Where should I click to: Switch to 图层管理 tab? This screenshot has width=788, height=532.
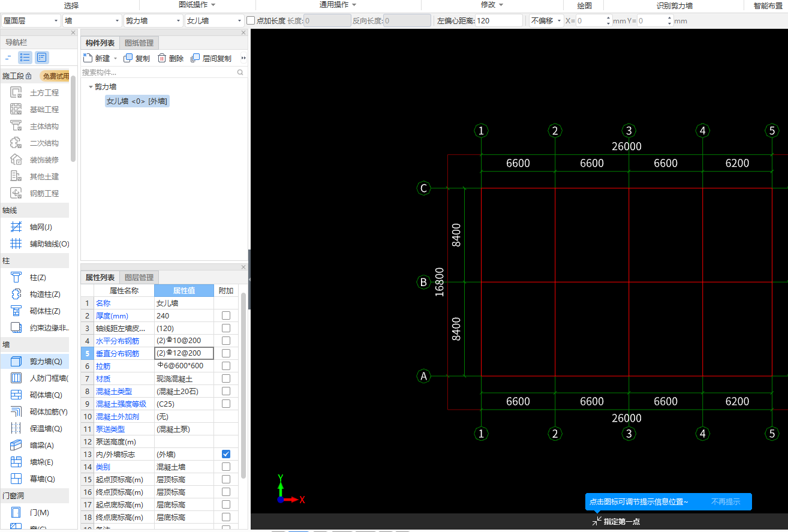[x=139, y=278]
